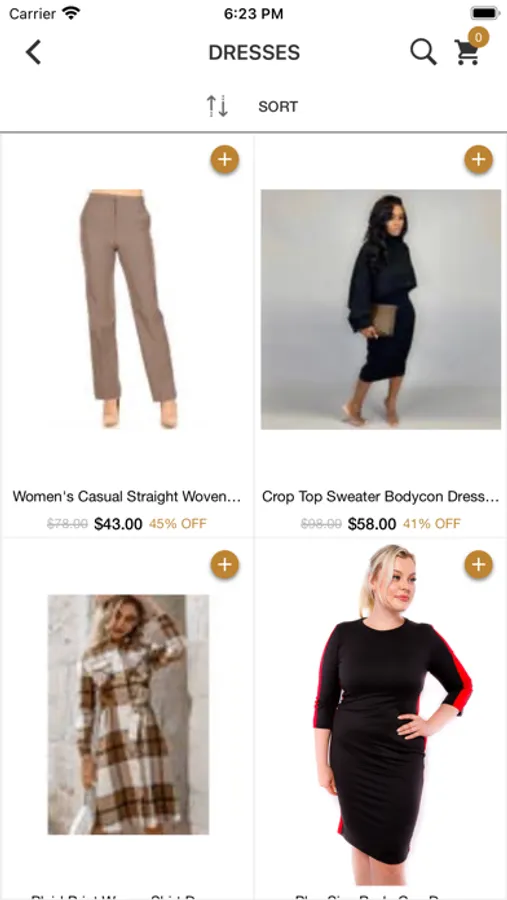View the plaid shirt dress photo
Image resolution: width=507 pixels, height=900 pixels.
pyautogui.click(x=129, y=714)
